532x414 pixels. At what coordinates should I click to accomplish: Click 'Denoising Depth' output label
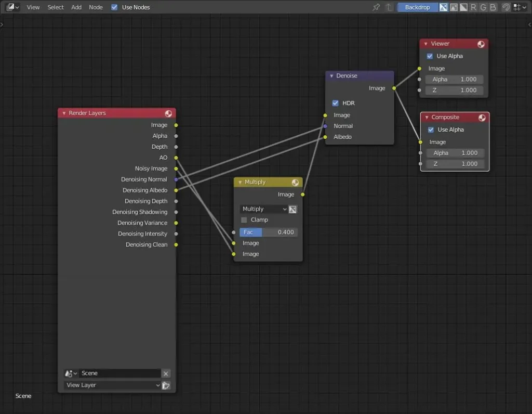coord(146,201)
